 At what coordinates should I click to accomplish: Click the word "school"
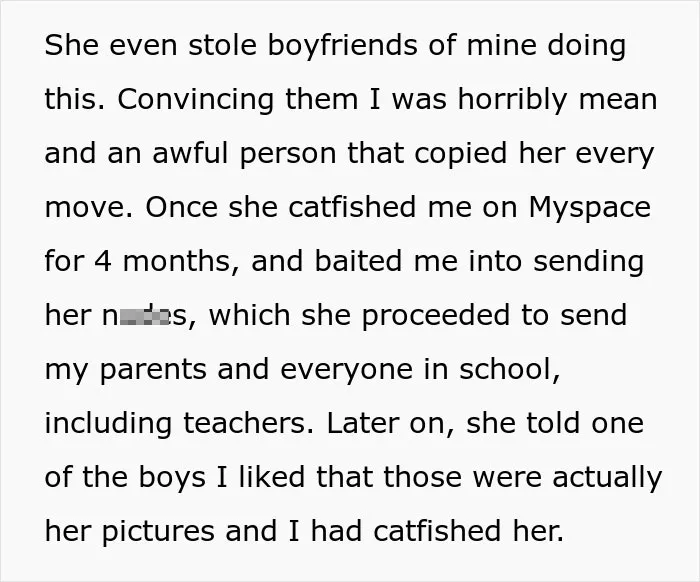[510, 370]
